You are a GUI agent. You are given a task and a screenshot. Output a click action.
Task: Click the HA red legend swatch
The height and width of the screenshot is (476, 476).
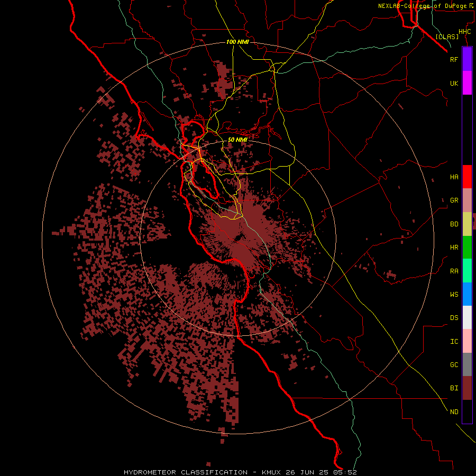coord(467,177)
